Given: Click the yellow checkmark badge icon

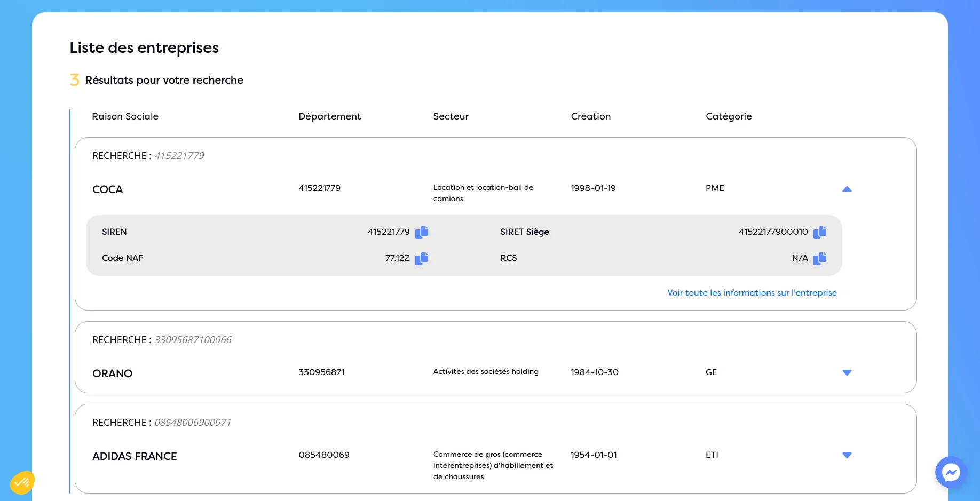Looking at the screenshot, I should tap(22, 483).
